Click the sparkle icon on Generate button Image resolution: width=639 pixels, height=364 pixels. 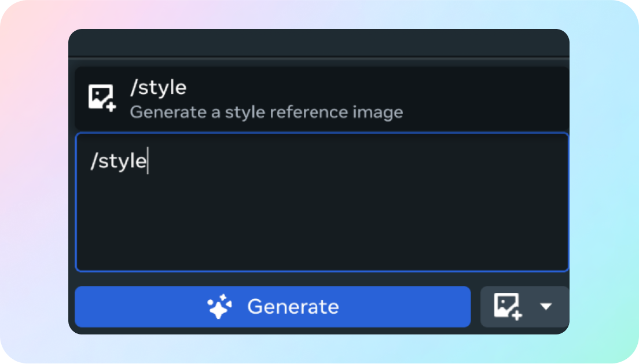pyautogui.click(x=220, y=307)
